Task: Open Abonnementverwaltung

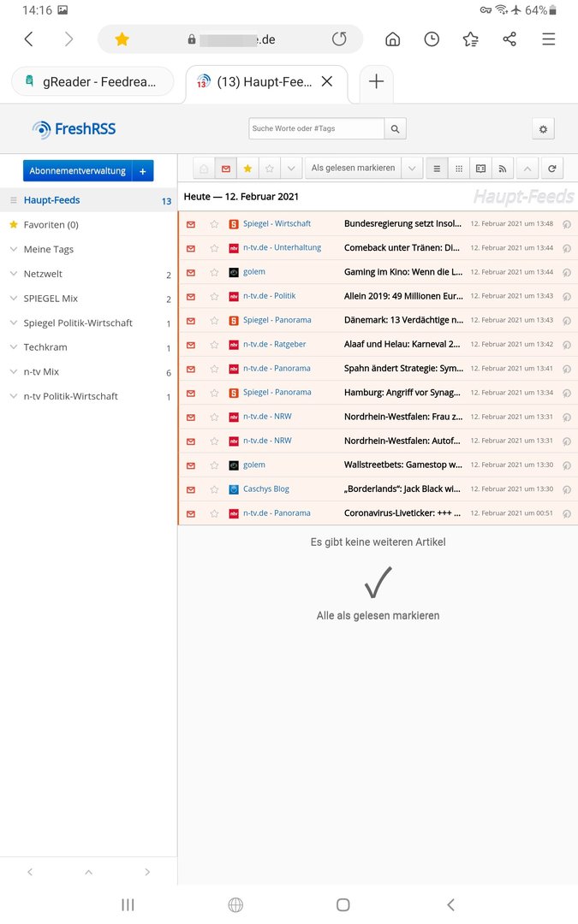Action: [x=77, y=171]
